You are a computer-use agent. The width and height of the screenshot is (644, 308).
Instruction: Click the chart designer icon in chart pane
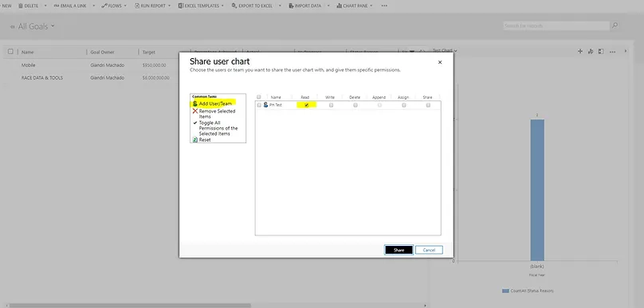[x=591, y=51]
